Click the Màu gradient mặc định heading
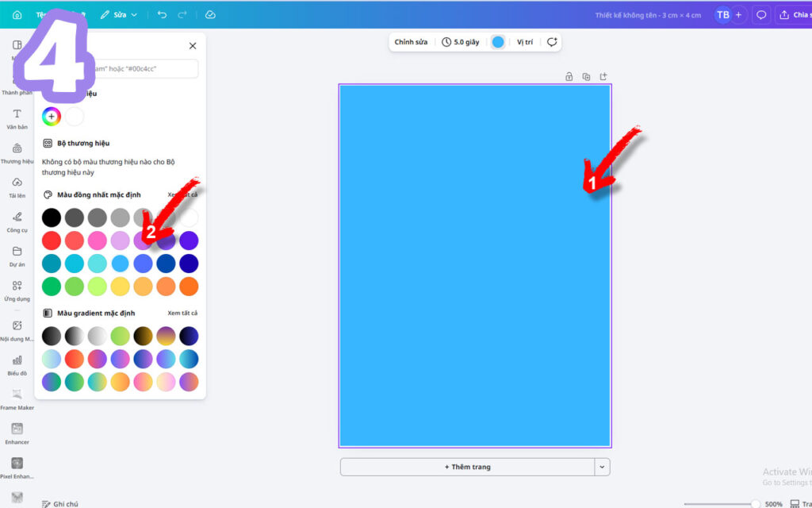This screenshot has height=508, width=812. pos(96,313)
